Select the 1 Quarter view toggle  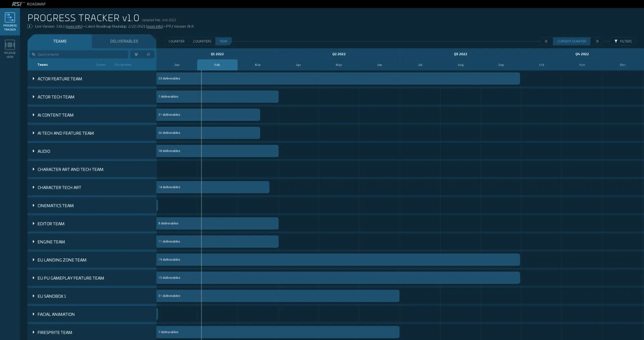point(176,41)
